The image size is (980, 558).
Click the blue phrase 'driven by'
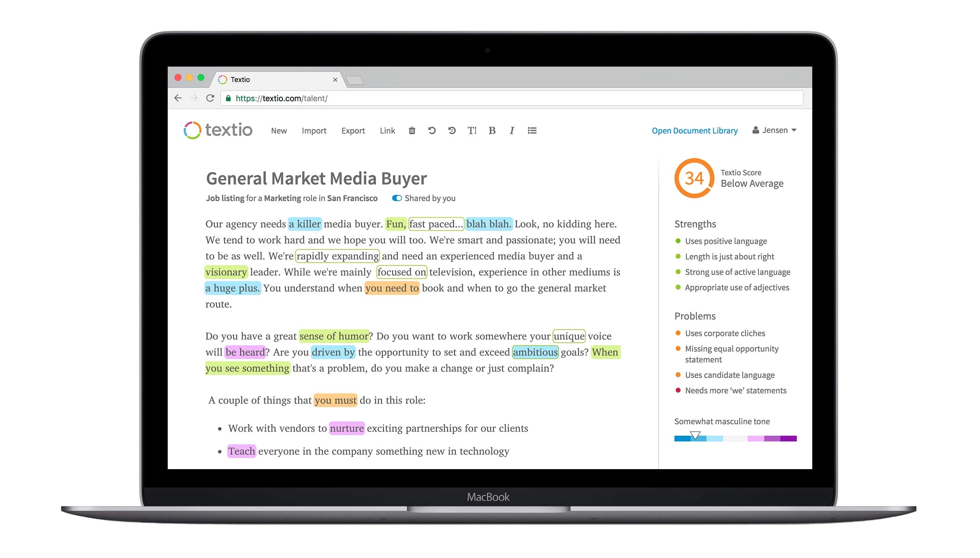(x=333, y=352)
